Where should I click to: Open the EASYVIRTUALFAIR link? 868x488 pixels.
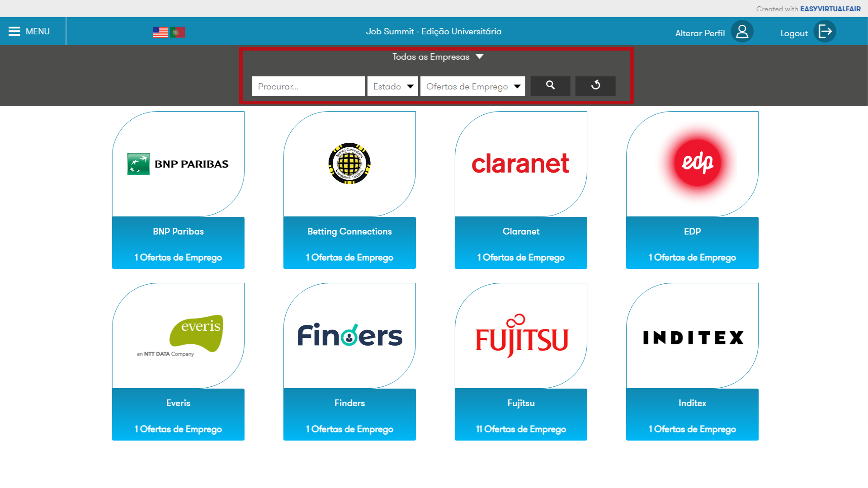[x=830, y=9]
